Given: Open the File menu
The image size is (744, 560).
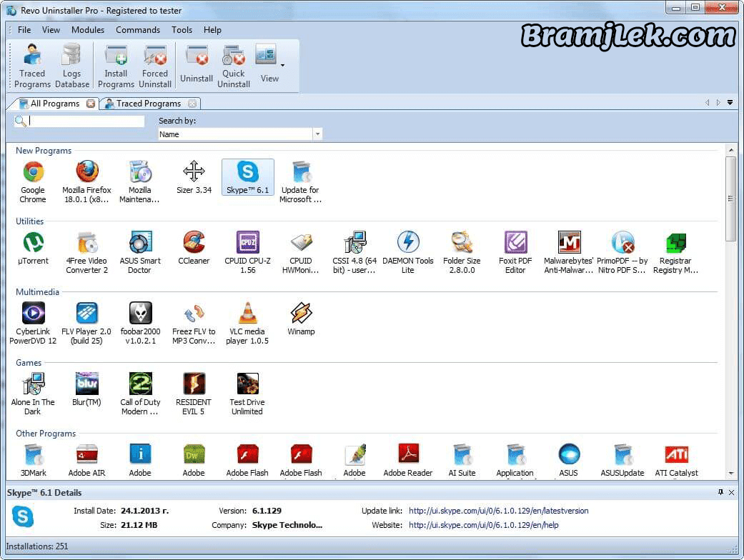Looking at the screenshot, I should pos(24,30).
